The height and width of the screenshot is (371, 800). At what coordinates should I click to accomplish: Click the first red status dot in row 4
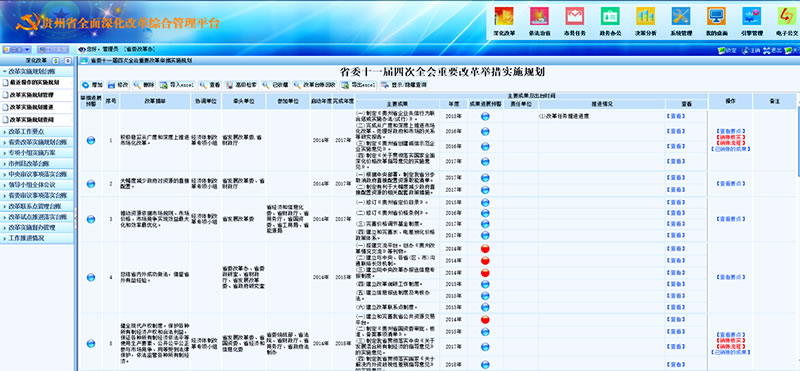tap(485, 249)
